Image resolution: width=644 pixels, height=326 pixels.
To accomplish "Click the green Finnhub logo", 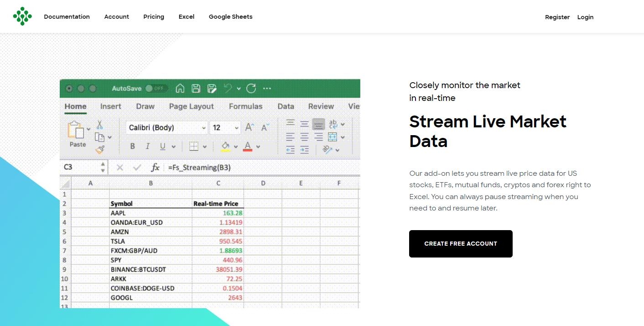I will coord(22,16).
